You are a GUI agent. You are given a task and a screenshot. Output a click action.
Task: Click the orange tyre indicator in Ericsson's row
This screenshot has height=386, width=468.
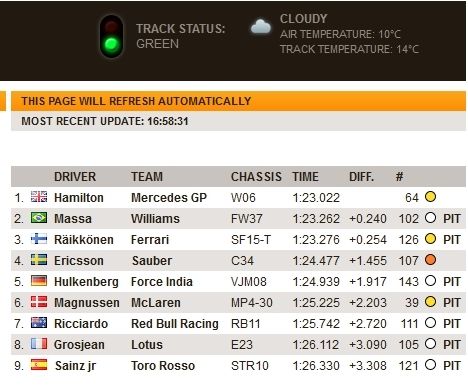pyautogui.click(x=430, y=260)
